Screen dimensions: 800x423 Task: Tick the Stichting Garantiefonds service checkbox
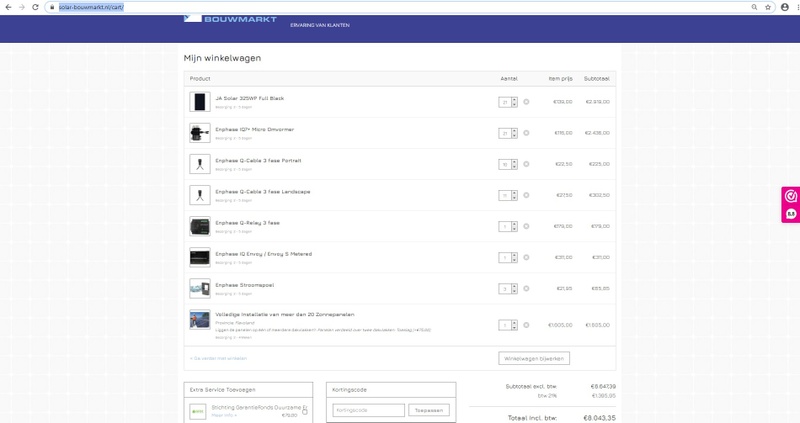[x=305, y=412]
